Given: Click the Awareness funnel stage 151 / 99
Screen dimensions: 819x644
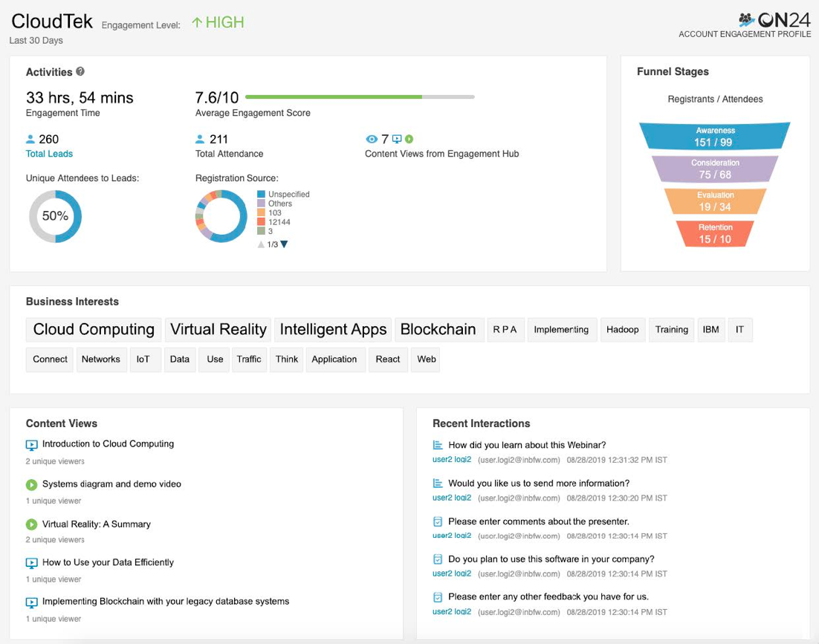Looking at the screenshot, I should tap(714, 137).
